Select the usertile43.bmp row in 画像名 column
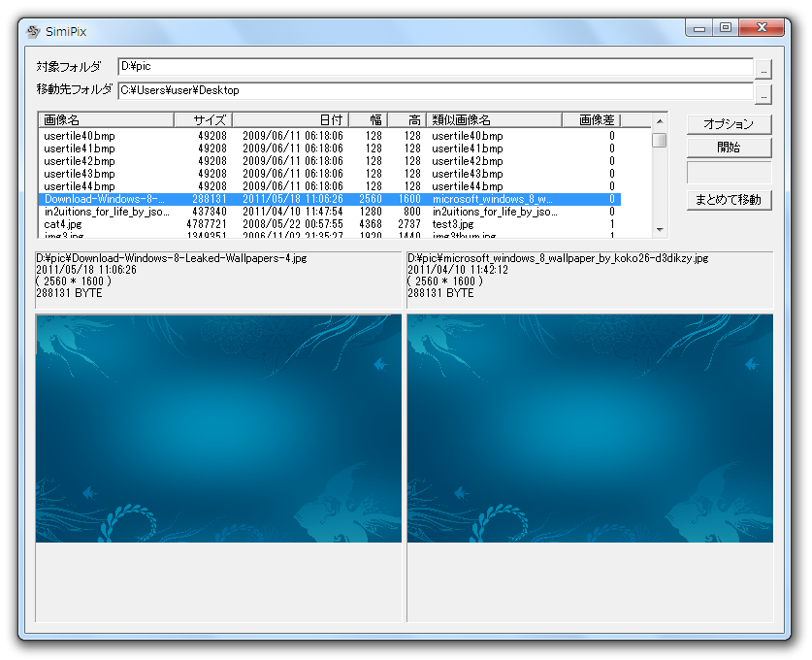The width and height of the screenshot is (812, 660). (x=80, y=174)
